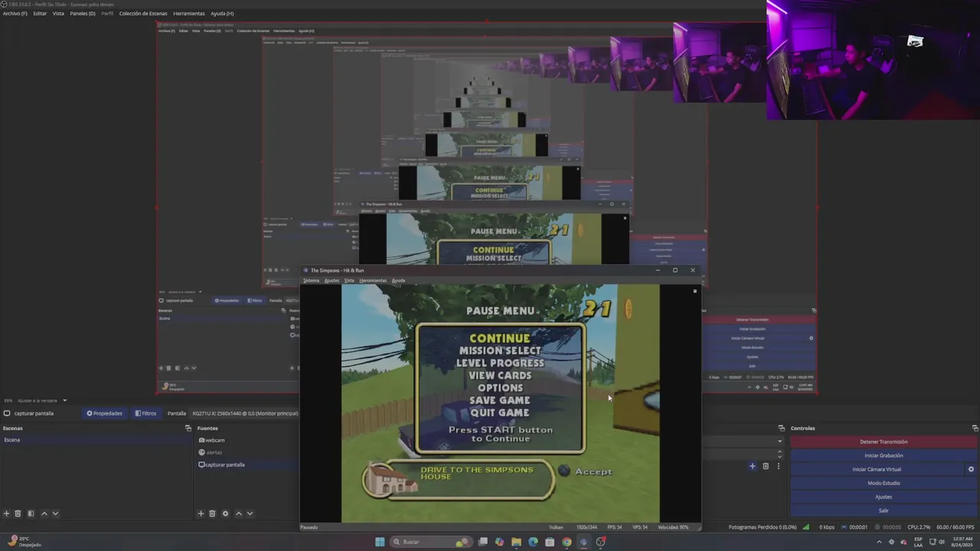
Task: Click the Salir button
Action: pos(884,510)
